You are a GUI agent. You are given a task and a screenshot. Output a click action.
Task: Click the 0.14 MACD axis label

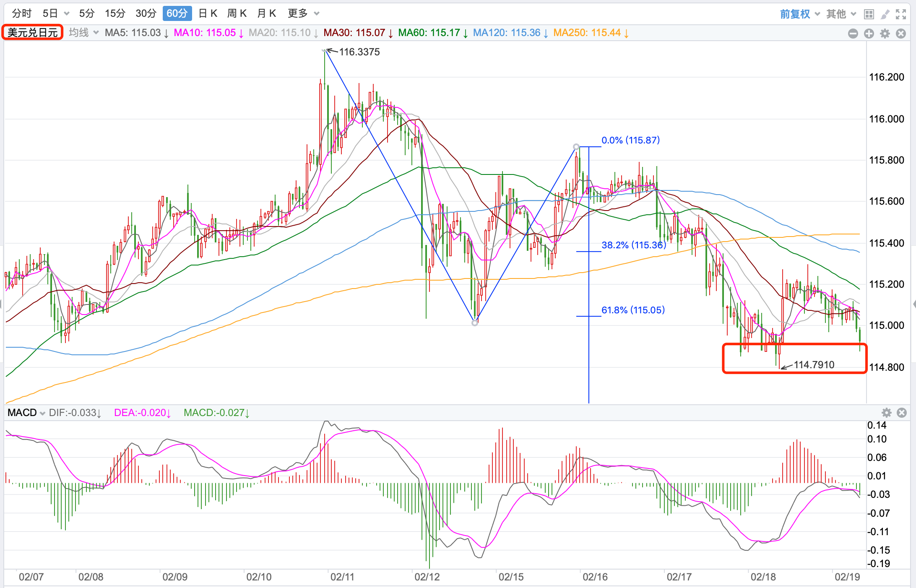tap(877, 425)
